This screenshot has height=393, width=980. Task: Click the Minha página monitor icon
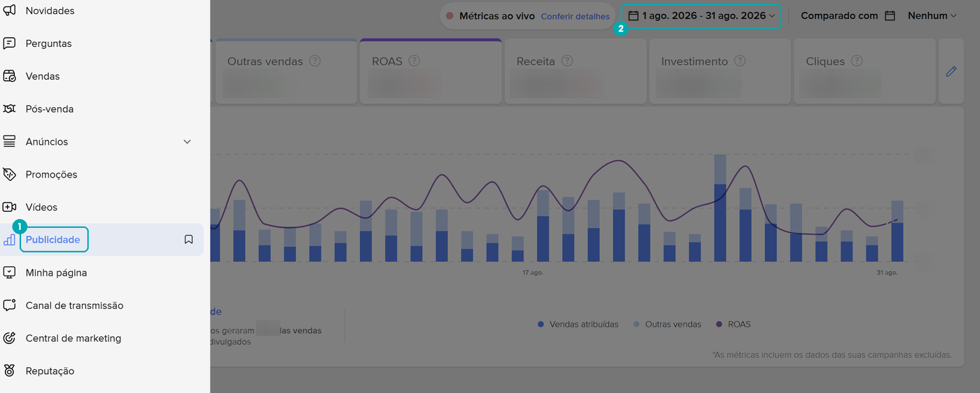pos(9,273)
